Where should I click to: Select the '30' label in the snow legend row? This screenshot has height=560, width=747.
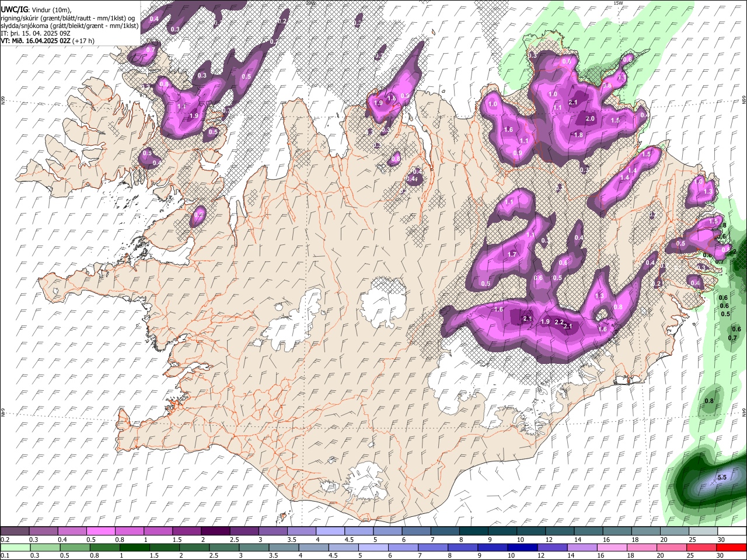721,540
